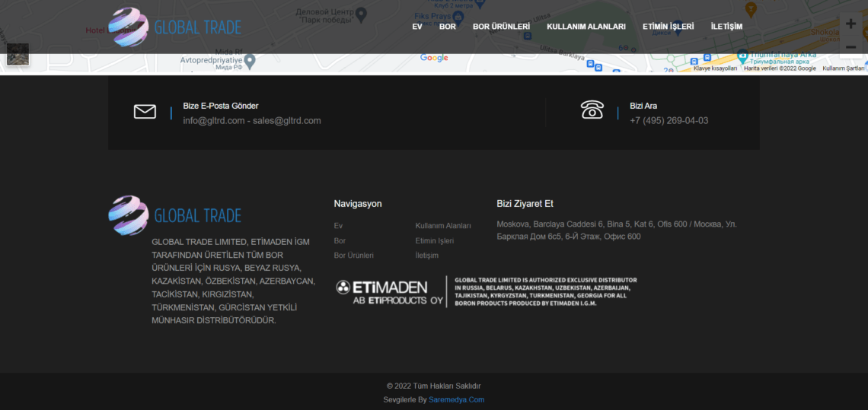
Task: Click the Saremedya.Com link
Action: click(x=456, y=399)
